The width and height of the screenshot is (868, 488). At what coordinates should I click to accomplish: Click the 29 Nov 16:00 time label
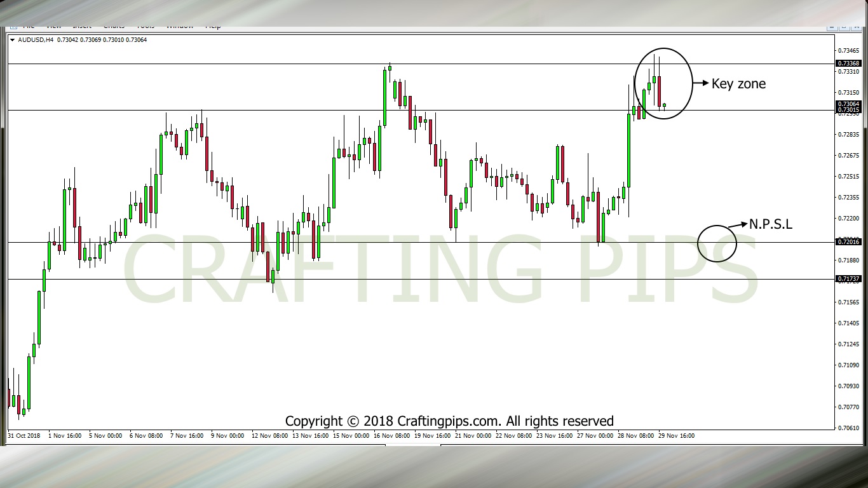677,436
